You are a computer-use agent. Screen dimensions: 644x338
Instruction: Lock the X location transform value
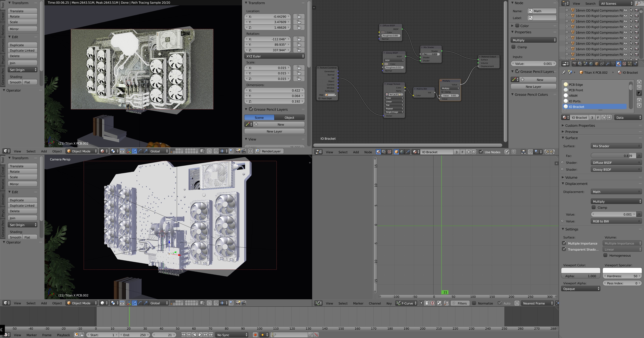pos(299,16)
